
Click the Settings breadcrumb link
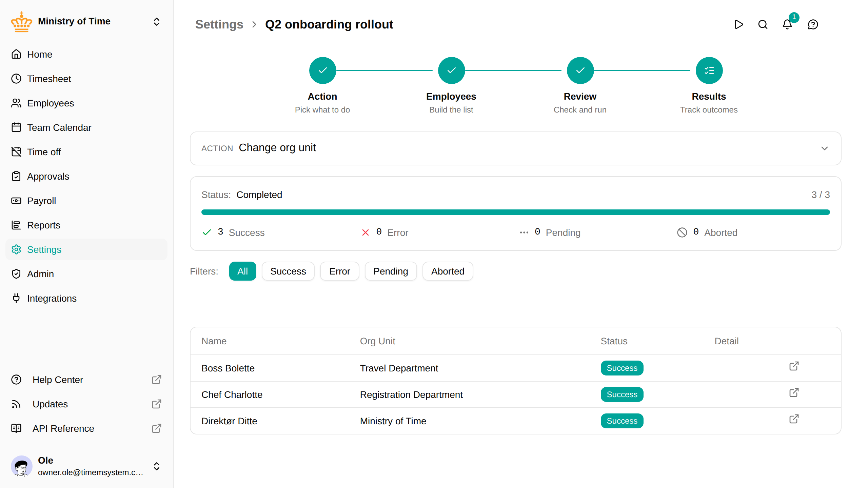(219, 24)
